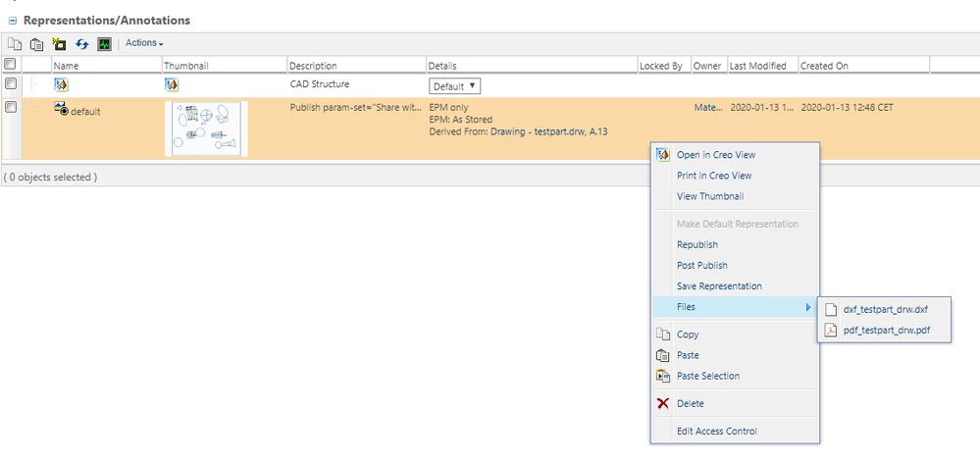Image resolution: width=980 pixels, height=464 pixels.
Task: Click the default representation name
Action: coord(85,112)
